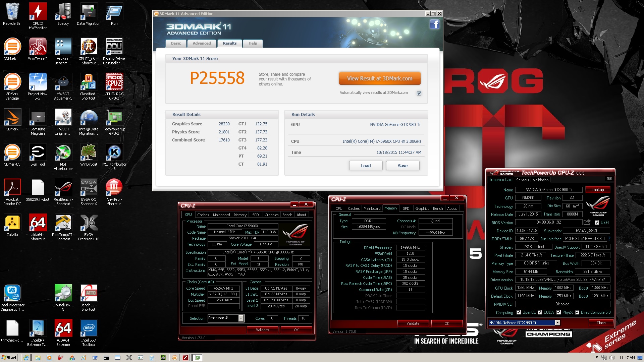Toggle DirectCompute 5.0 checkbox in GPU-Z

[x=577, y=312]
